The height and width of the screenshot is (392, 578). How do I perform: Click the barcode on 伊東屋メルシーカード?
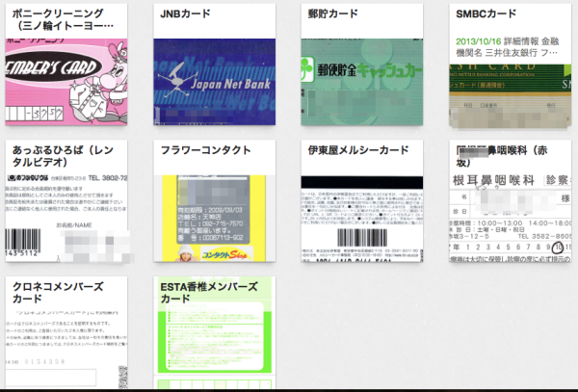coord(362,238)
